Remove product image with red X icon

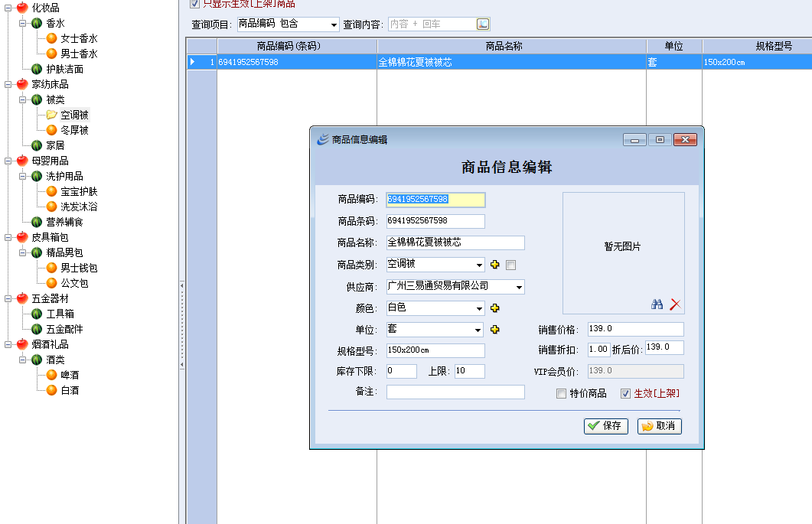click(x=674, y=304)
